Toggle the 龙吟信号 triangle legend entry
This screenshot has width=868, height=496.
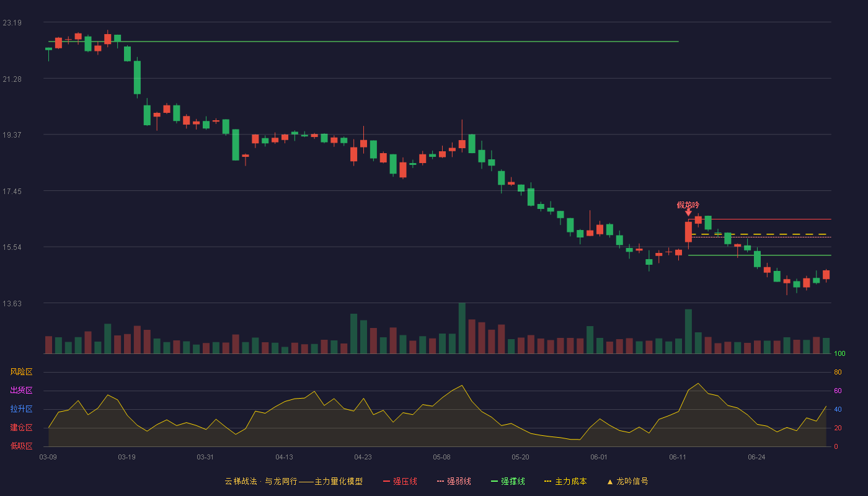pyautogui.click(x=627, y=481)
